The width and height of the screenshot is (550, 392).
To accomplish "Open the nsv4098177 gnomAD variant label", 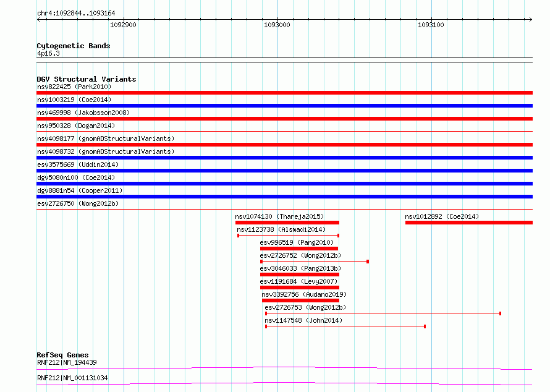I will pyautogui.click(x=106, y=138).
